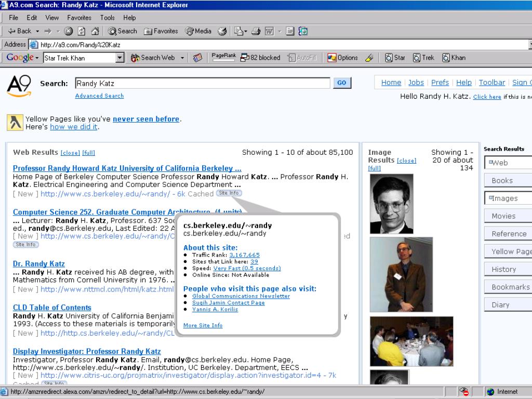Screen dimensions: 532x399
Task: Open the Favorites pane from toolbar
Action: [161, 31]
